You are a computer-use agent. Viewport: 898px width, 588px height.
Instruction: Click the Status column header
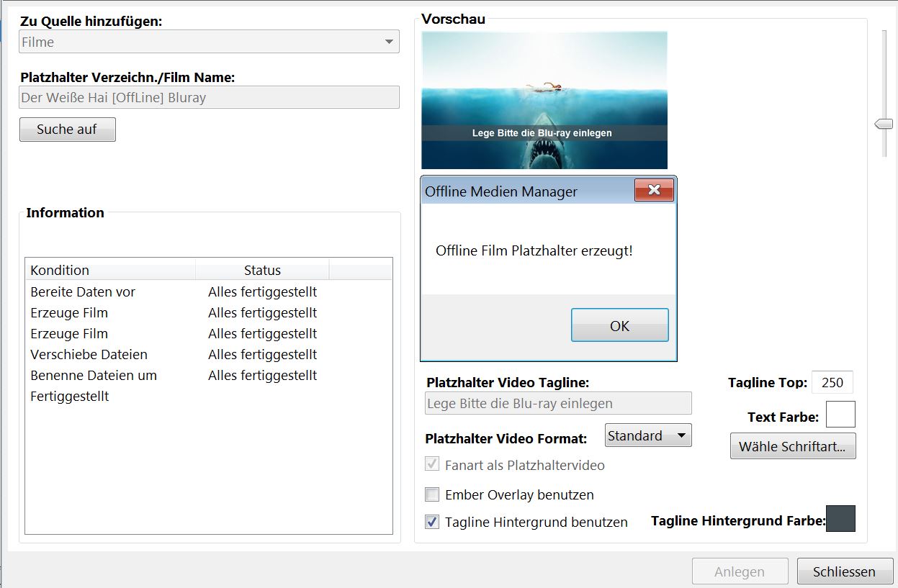pyautogui.click(x=262, y=270)
